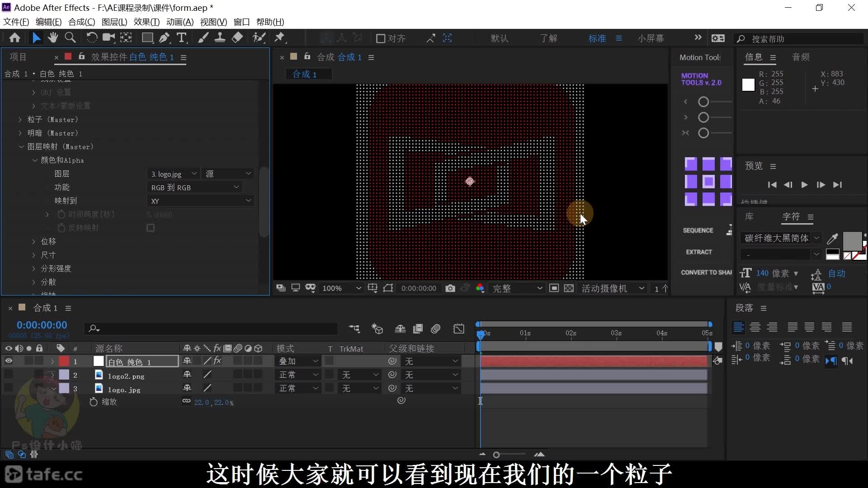Select the Pan Behind anchor tool
868x488 pixels.
click(126, 38)
